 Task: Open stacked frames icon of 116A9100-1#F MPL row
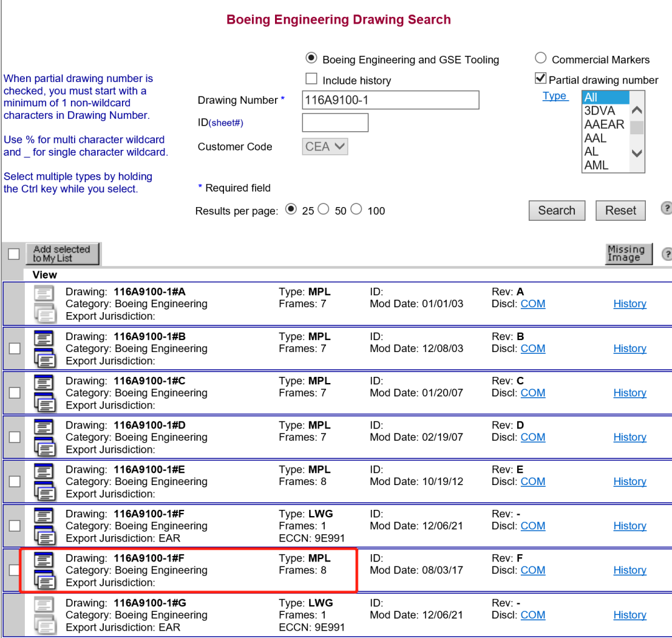(x=44, y=581)
